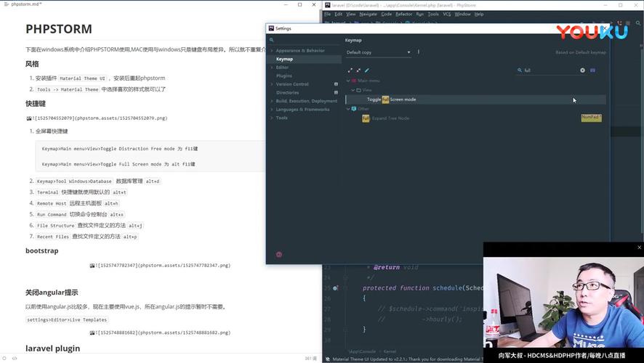Open the Refactor menu in PhpStorm
This screenshot has width=644, height=363.
click(403, 14)
